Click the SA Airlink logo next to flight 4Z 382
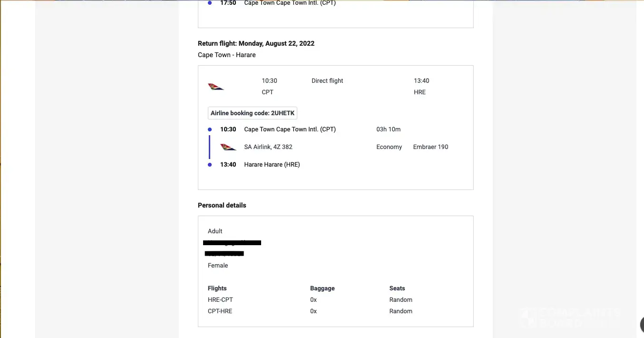The height and width of the screenshot is (338, 644). [x=228, y=147]
